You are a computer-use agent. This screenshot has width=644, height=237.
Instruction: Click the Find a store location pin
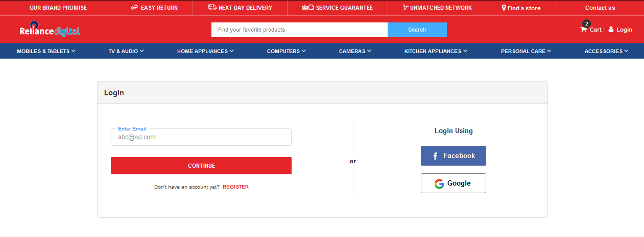pyautogui.click(x=504, y=8)
